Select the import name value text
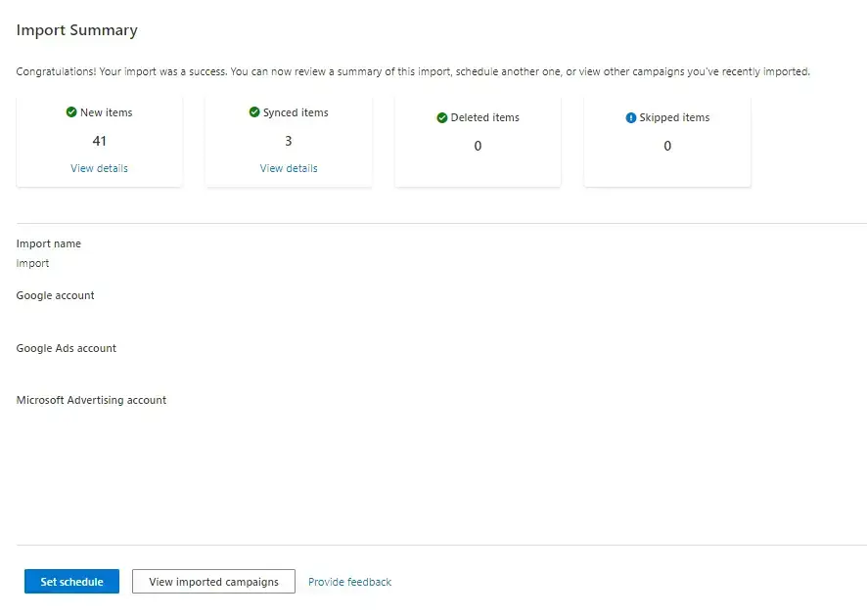Image resolution: width=867 pixels, height=616 pixels. click(x=32, y=263)
